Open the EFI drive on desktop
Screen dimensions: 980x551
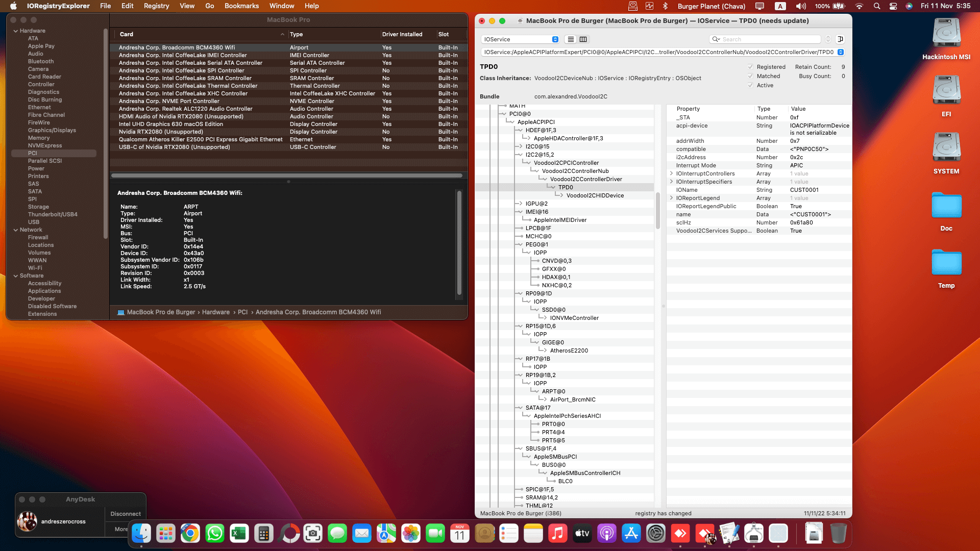pyautogui.click(x=946, y=96)
